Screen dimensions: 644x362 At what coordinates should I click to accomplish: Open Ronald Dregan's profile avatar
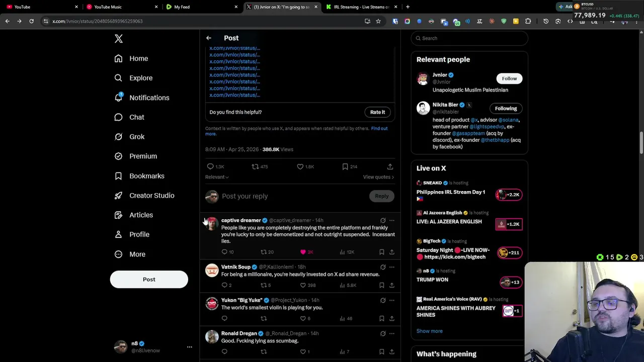212,337
